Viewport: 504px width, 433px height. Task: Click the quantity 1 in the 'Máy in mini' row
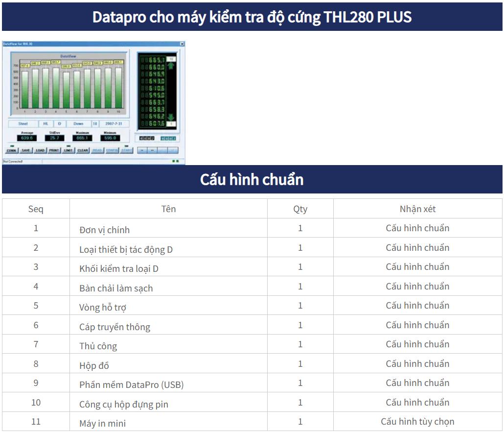tap(300, 421)
